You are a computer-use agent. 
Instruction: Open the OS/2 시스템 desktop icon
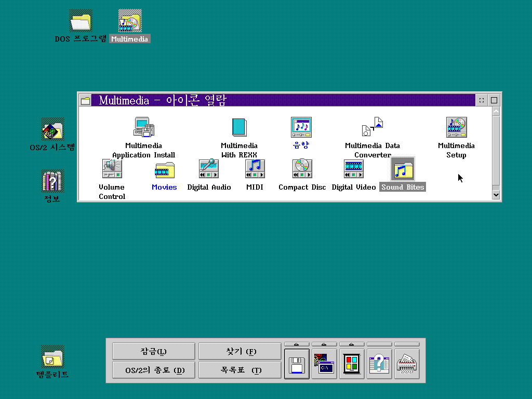pos(52,129)
